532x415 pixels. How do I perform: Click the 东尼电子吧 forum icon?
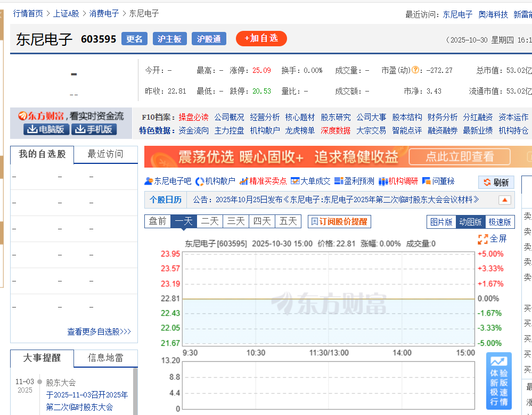pyautogui.click(x=149, y=181)
